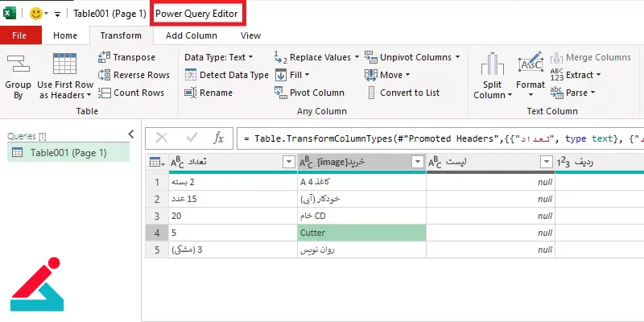Viewport: 644px width, 322px height.
Task: Click Unpivot Columns
Action: pos(408,57)
